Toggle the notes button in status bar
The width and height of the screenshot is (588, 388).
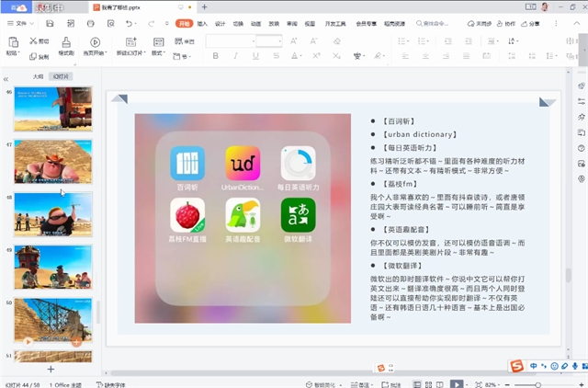(x=361, y=384)
